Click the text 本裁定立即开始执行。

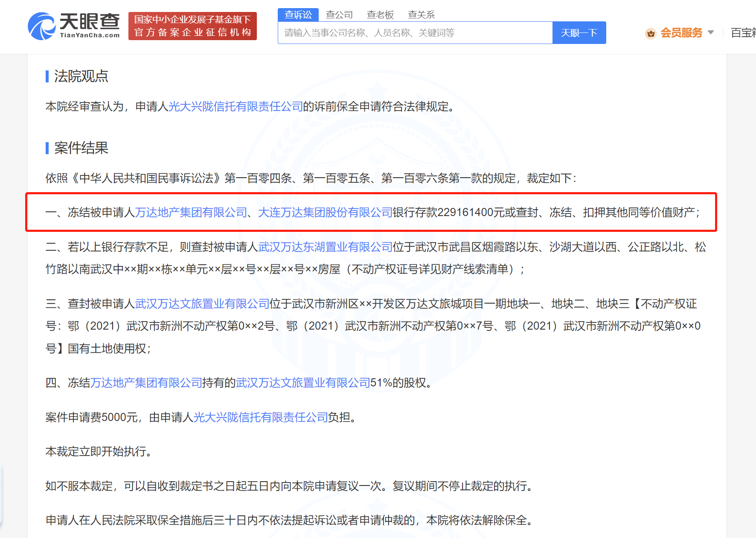point(99,451)
